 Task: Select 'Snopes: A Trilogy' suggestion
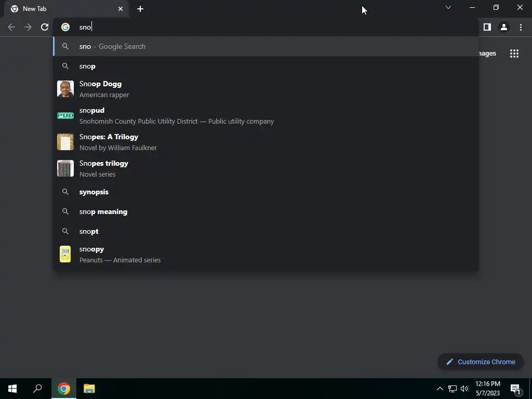tap(265, 142)
